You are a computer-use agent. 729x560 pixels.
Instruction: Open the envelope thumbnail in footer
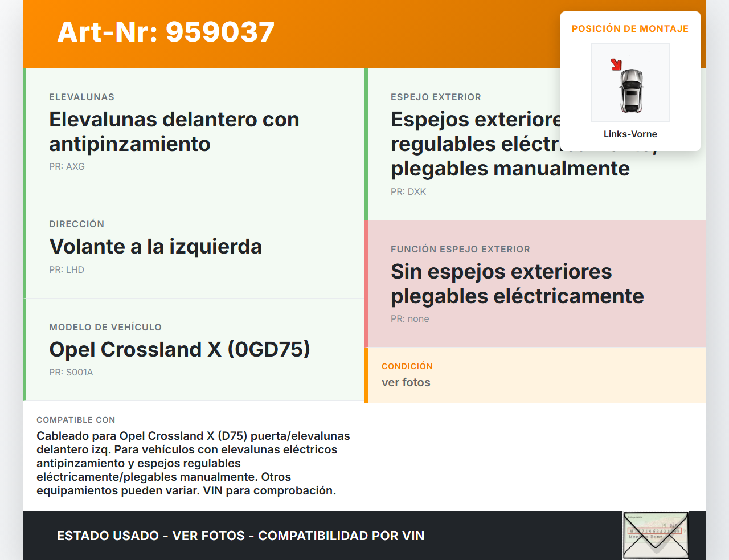pos(656,536)
